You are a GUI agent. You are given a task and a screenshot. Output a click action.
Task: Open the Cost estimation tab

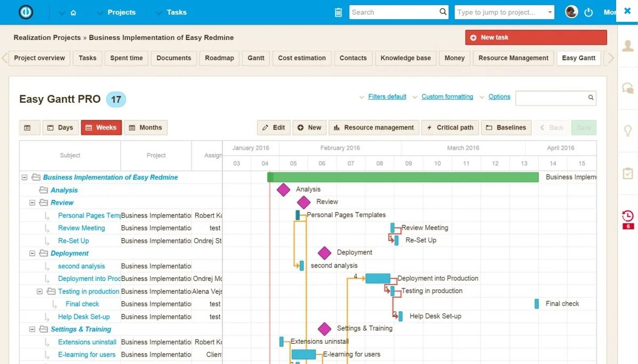[302, 58]
